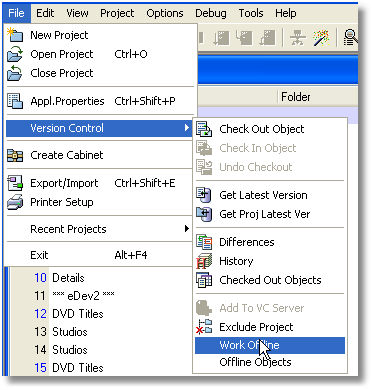Click the History icon with red H
Viewport: 372px width, 390px height.
pyautogui.click(x=204, y=261)
